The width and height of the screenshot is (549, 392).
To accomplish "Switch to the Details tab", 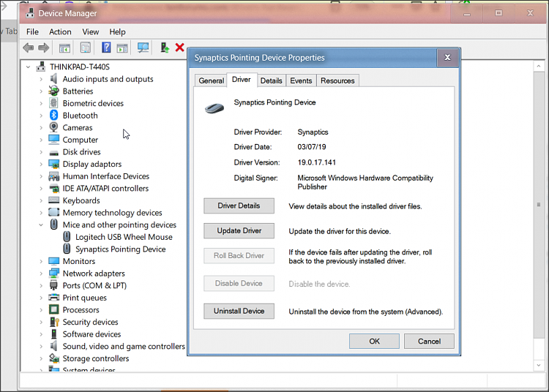I will pyautogui.click(x=272, y=80).
